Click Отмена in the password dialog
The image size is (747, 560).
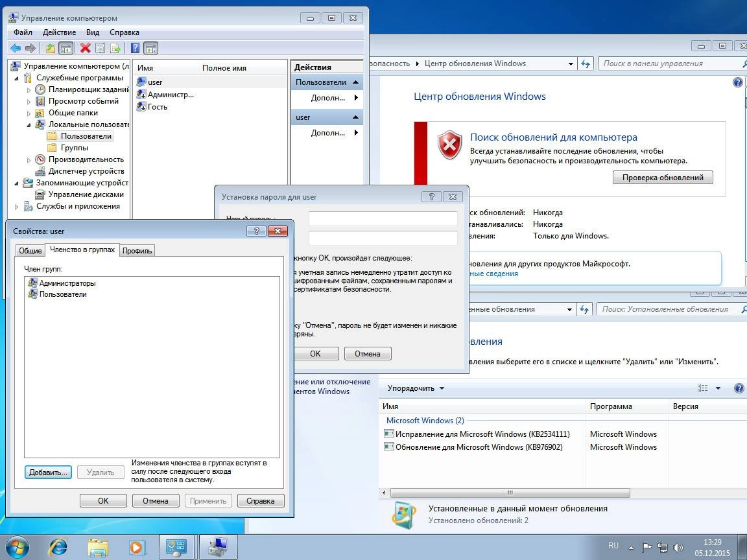367,354
